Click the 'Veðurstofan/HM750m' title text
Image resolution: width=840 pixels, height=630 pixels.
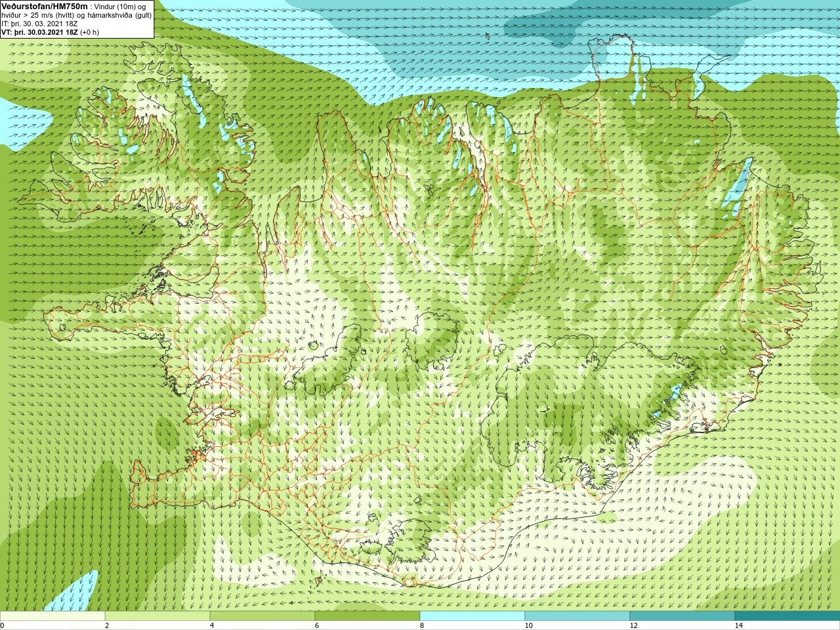(45, 6)
